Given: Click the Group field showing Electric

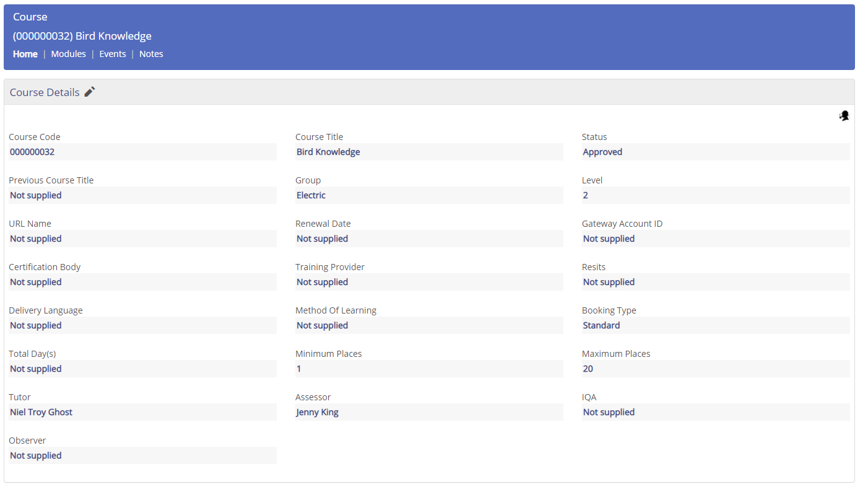Looking at the screenshot, I should tap(430, 195).
